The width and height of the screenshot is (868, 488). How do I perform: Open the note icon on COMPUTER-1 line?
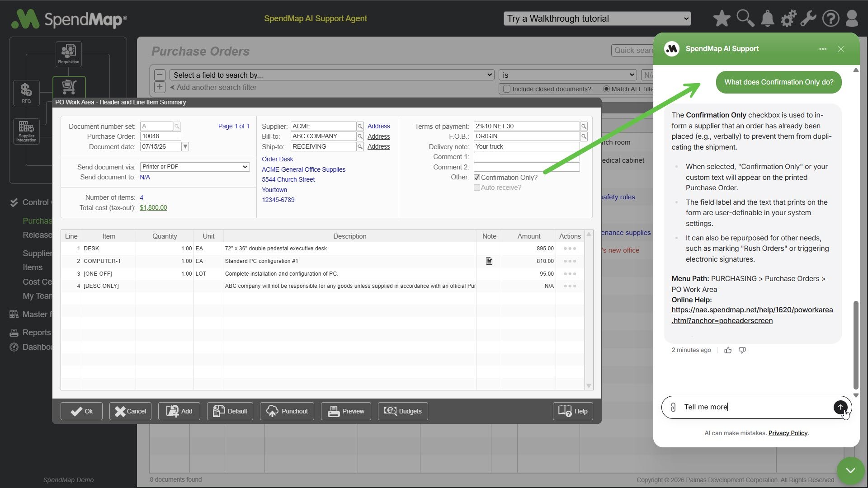[489, 261]
